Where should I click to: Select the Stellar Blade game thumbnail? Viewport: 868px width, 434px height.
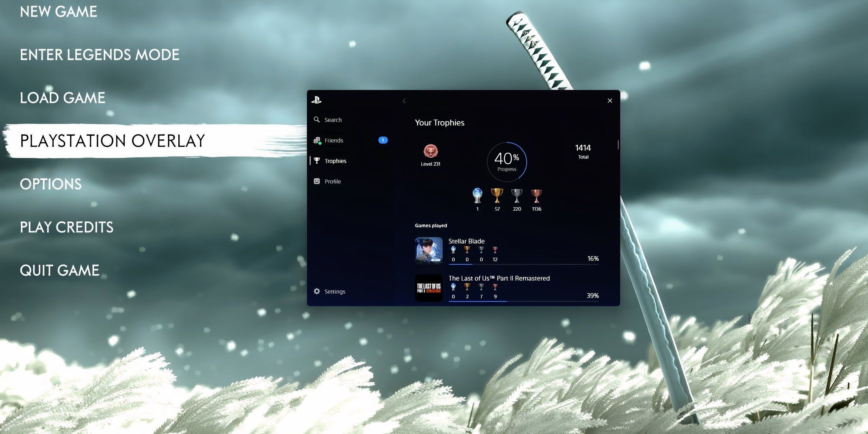tap(429, 251)
